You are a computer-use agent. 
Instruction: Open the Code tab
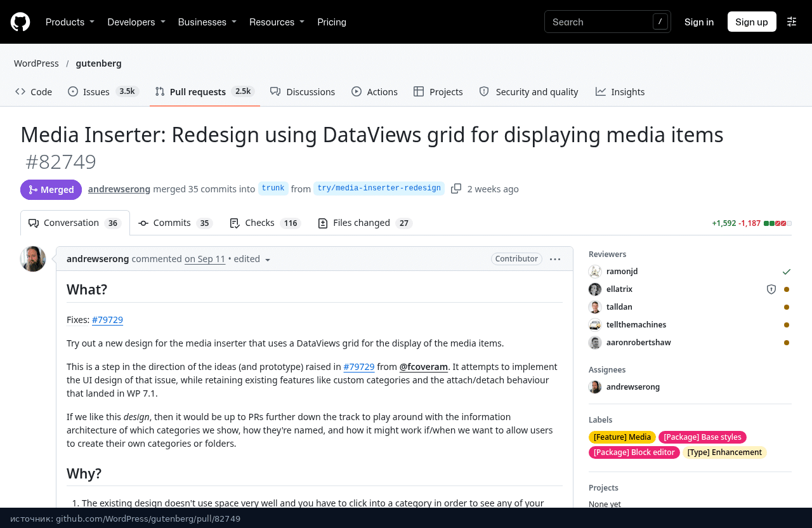[x=34, y=92]
